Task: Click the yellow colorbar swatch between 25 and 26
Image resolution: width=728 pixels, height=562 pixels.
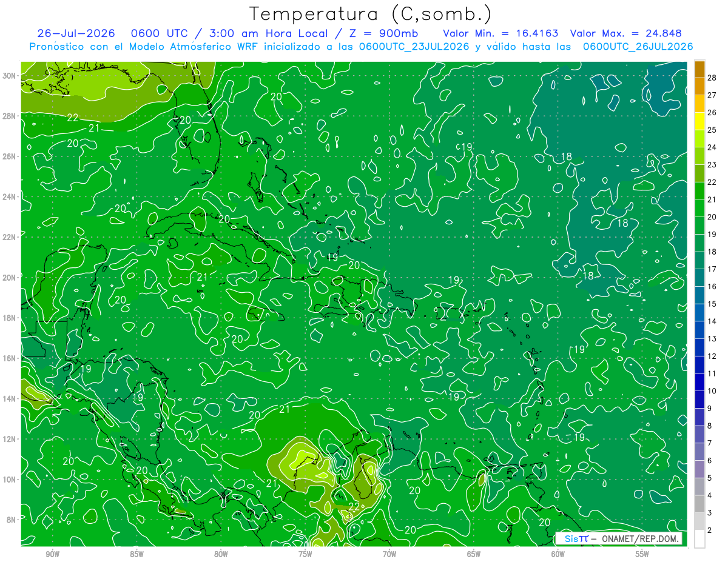Action: point(699,121)
